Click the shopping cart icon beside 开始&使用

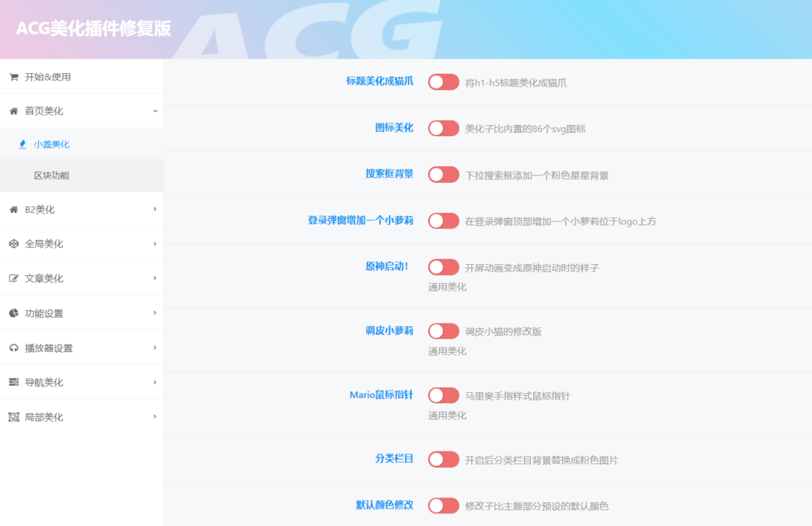pyautogui.click(x=14, y=77)
